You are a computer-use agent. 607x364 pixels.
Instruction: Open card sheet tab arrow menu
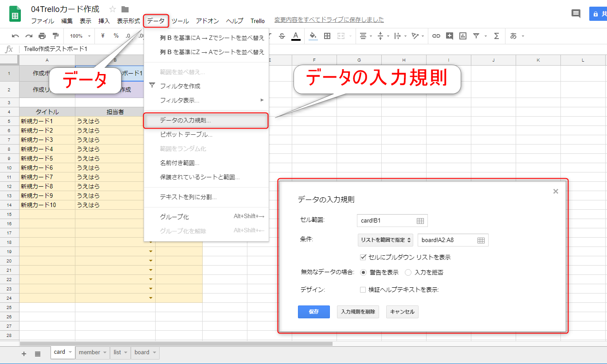click(x=70, y=352)
